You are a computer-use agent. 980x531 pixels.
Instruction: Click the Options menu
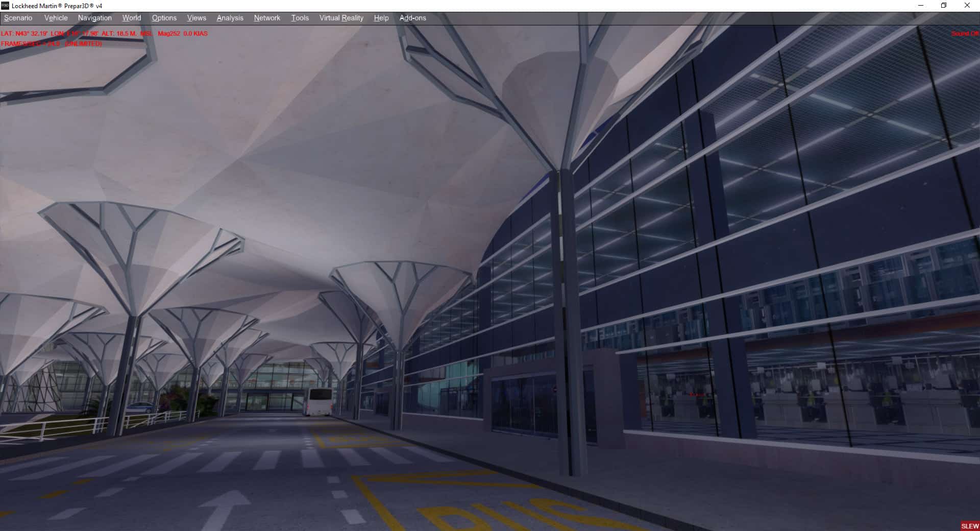[x=164, y=18]
